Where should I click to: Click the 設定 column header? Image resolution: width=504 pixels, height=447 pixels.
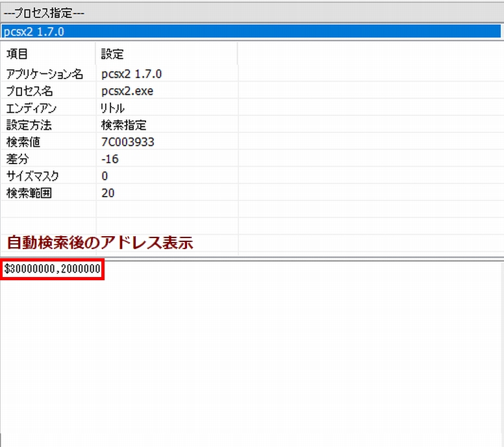pyautogui.click(x=112, y=54)
